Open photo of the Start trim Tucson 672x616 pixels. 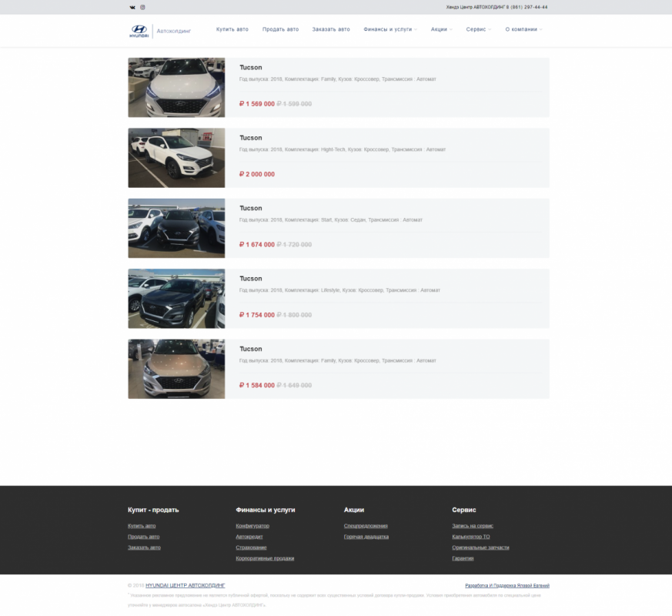coord(176,228)
